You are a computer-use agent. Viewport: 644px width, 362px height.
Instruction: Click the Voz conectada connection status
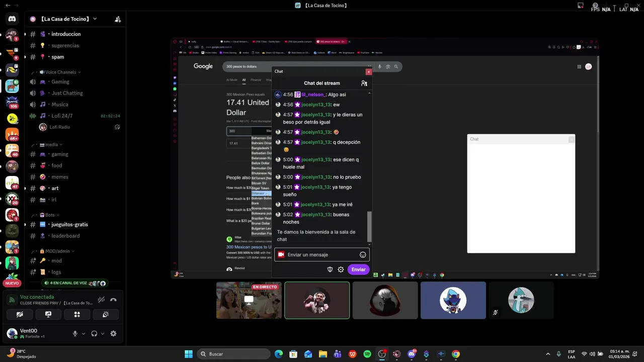(x=37, y=297)
